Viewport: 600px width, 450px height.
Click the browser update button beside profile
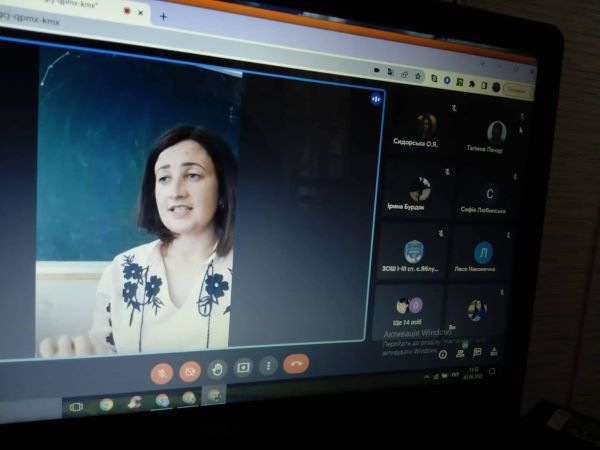[517, 90]
